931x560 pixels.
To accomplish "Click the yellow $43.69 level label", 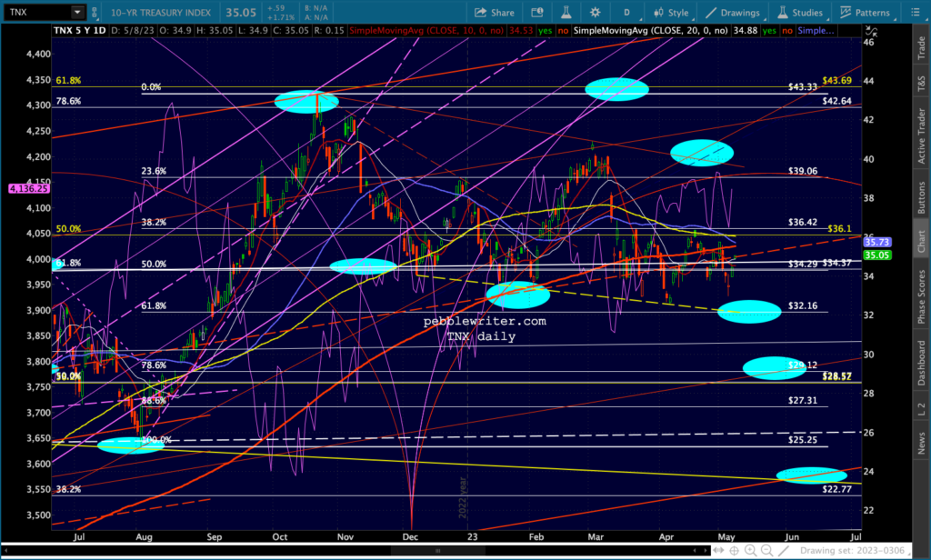I will point(836,81).
